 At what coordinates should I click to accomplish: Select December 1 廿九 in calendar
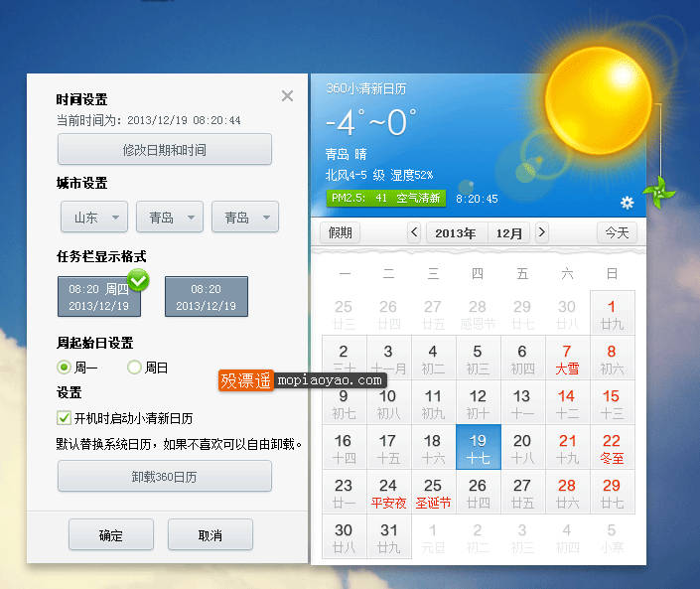pos(612,313)
